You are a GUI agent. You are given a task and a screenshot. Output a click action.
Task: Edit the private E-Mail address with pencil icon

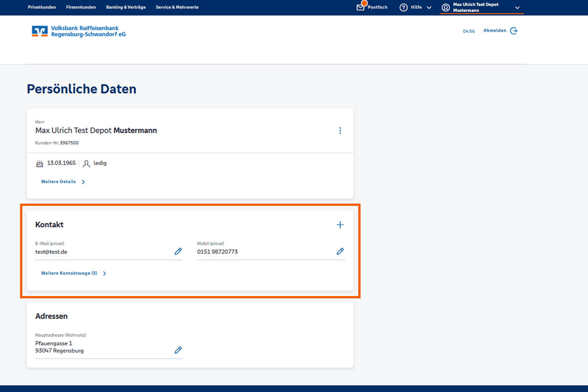click(x=178, y=251)
